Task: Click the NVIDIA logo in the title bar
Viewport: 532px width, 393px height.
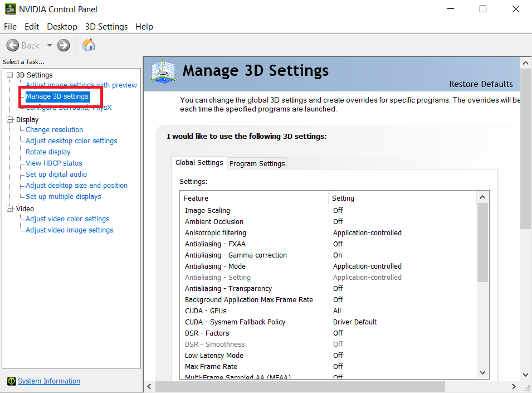Action: coord(9,9)
